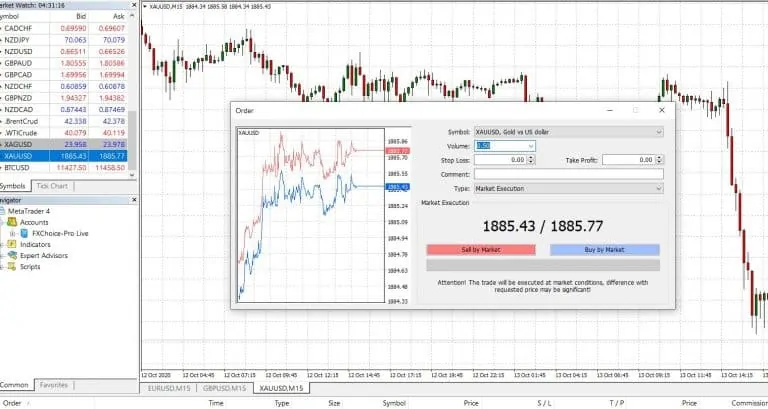Close the Market Watch panel
This screenshot has height=409, width=768.
point(134,5)
